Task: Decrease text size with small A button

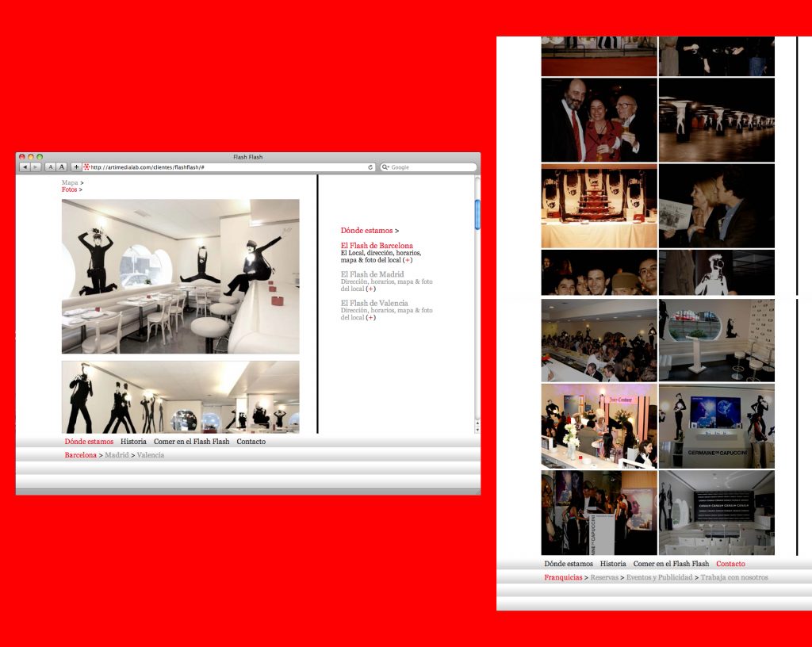Action: (50, 167)
